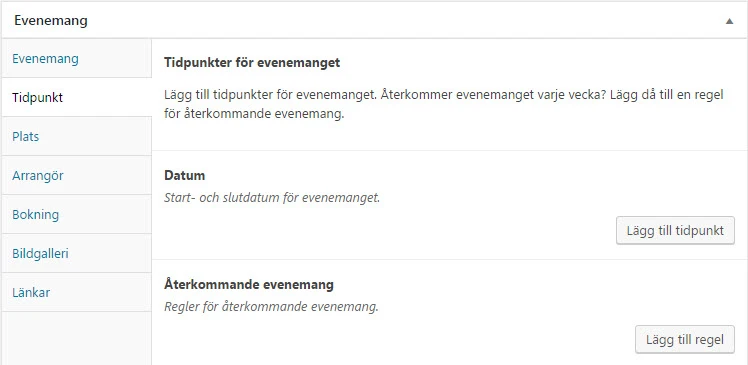Viewport: 748px width, 365px height.
Task: Click the Datum section heading
Action: (184, 176)
